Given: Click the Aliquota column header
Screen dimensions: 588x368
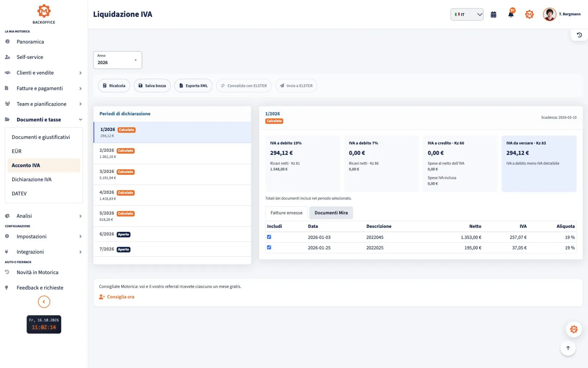Looking at the screenshot, I should 565,226.
